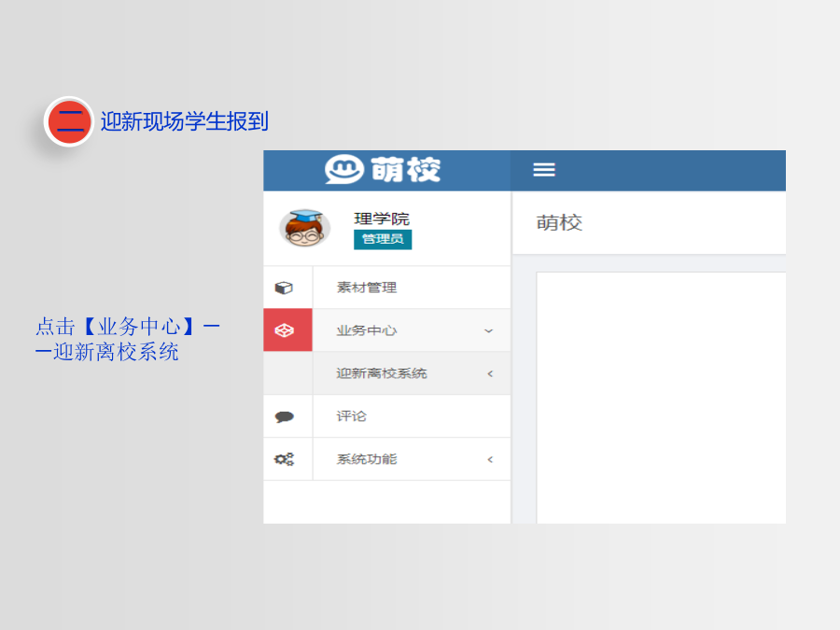The width and height of the screenshot is (840, 630).
Task: Open the 素材管理 cube icon
Action: pyautogui.click(x=284, y=287)
